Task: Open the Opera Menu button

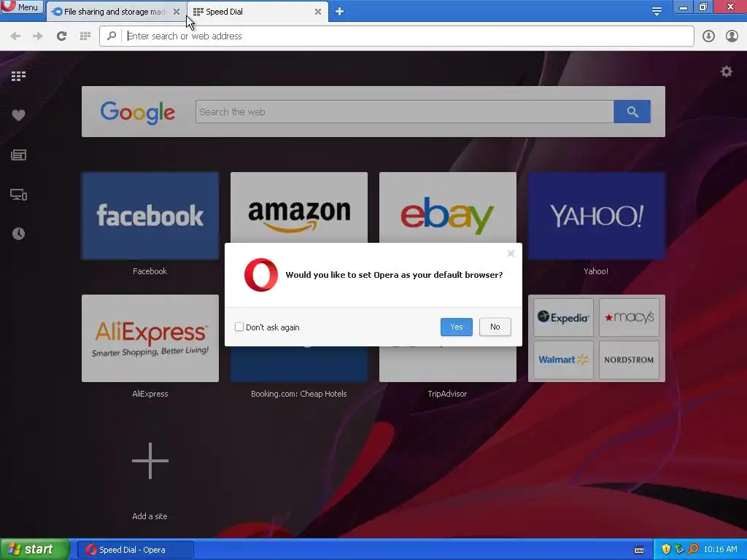Action: pos(22,7)
